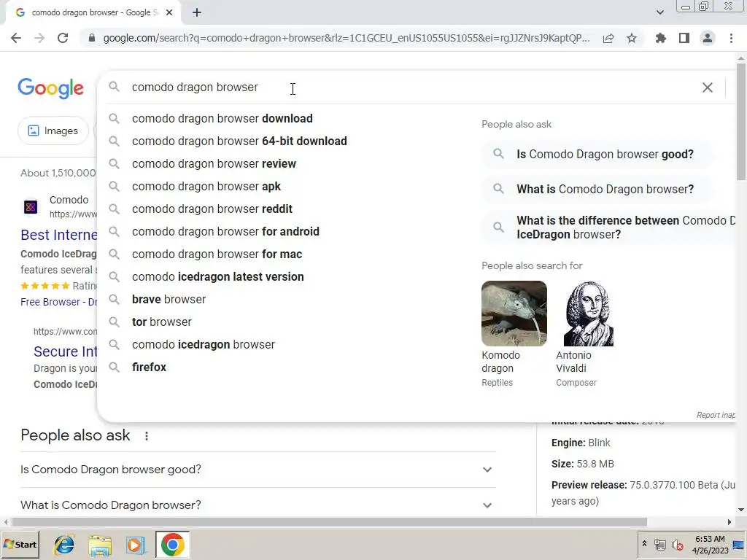747x560 pixels.
Task: Open Chrome's three-dot menu
Action: coord(731,38)
